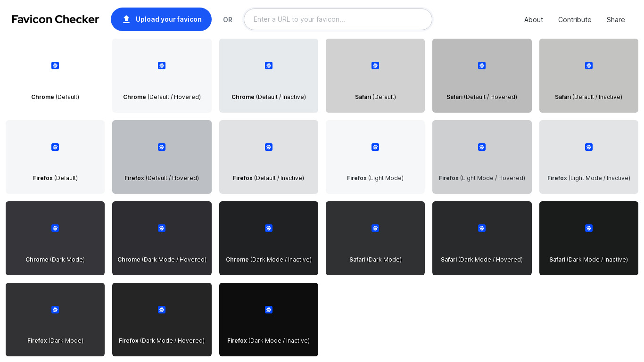The height and width of the screenshot is (362, 644).
Task: Click the "Safari (Dark Mode / Inactive)" label
Action: point(589,260)
